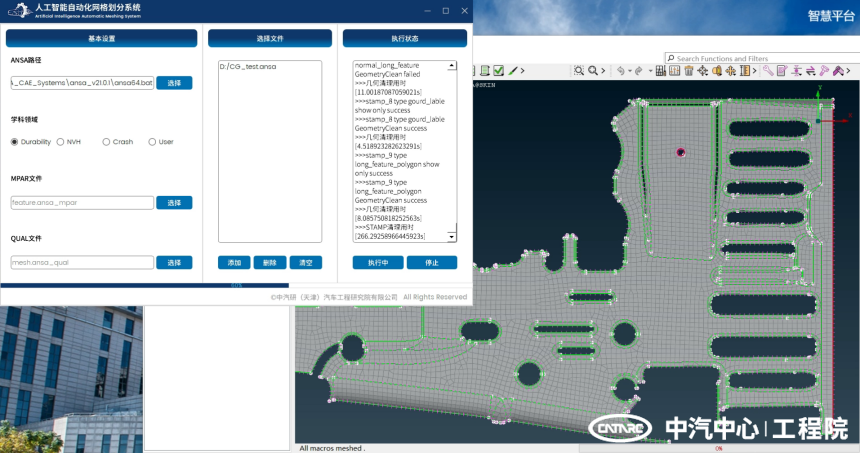Open dropdown arrow next to undo

tap(630, 70)
